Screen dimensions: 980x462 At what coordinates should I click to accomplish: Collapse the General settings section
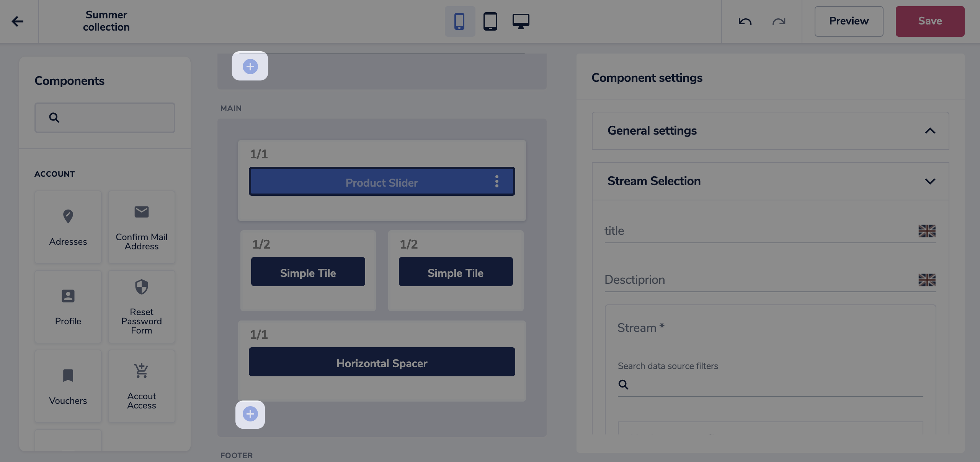pos(770,131)
